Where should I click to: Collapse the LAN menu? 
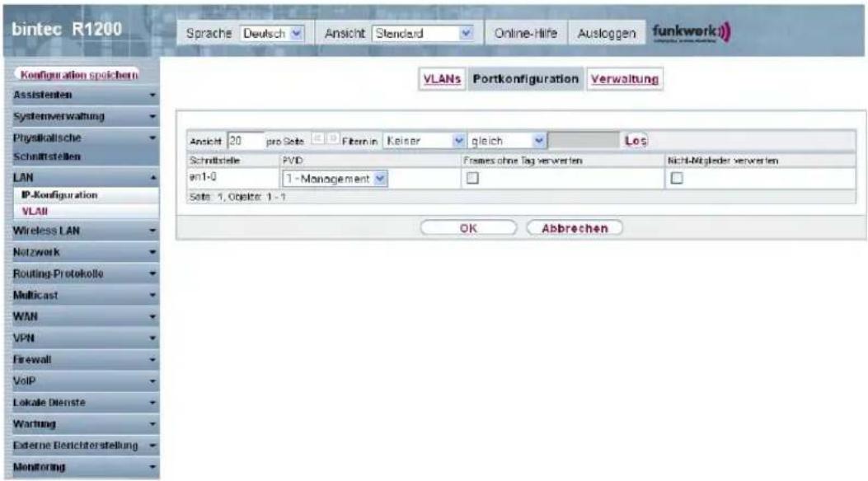tap(82, 177)
